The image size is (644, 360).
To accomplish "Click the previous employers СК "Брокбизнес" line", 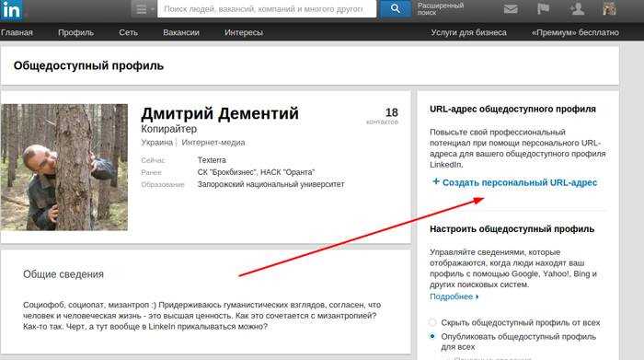I will (256, 172).
